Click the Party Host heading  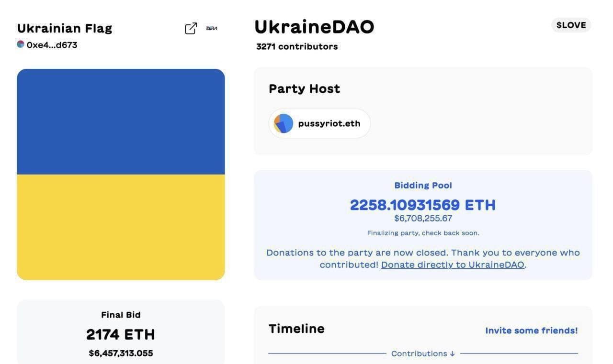[304, 88]
